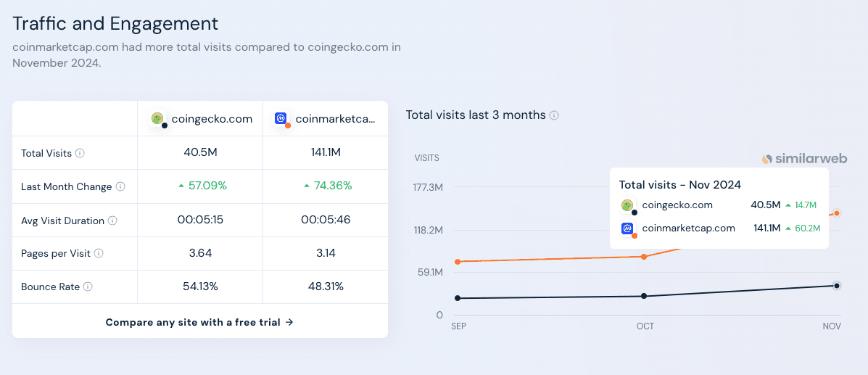
Task: Click the October dark coingecko data point
Action: [x=644, y=296]
